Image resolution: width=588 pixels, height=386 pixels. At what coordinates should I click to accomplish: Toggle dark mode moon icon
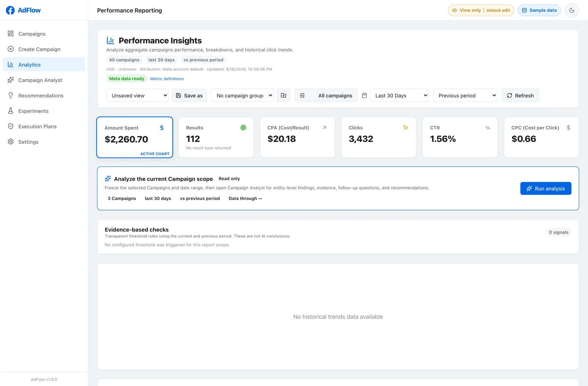tap(572, 10)
